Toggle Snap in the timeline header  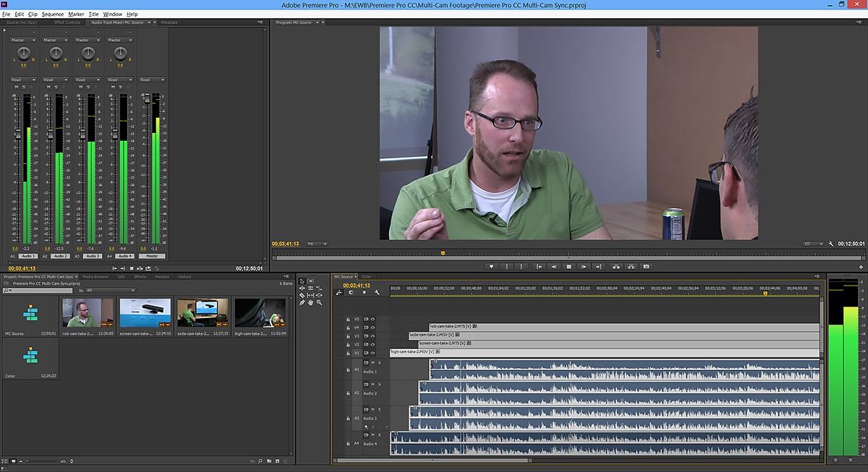(351, 293)
